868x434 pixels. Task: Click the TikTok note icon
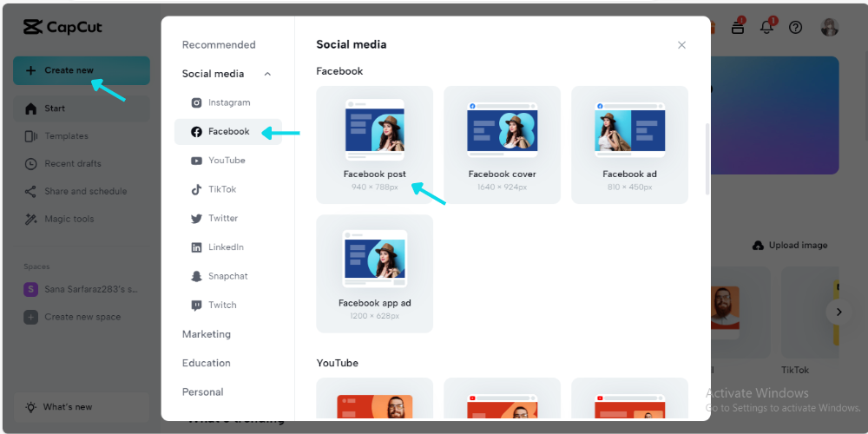[196, 189]
